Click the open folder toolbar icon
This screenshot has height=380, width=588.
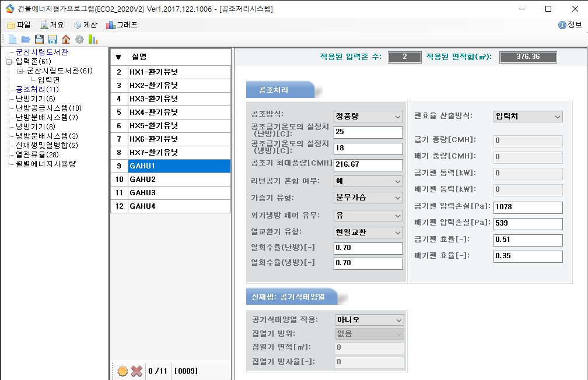click(26, 40)
